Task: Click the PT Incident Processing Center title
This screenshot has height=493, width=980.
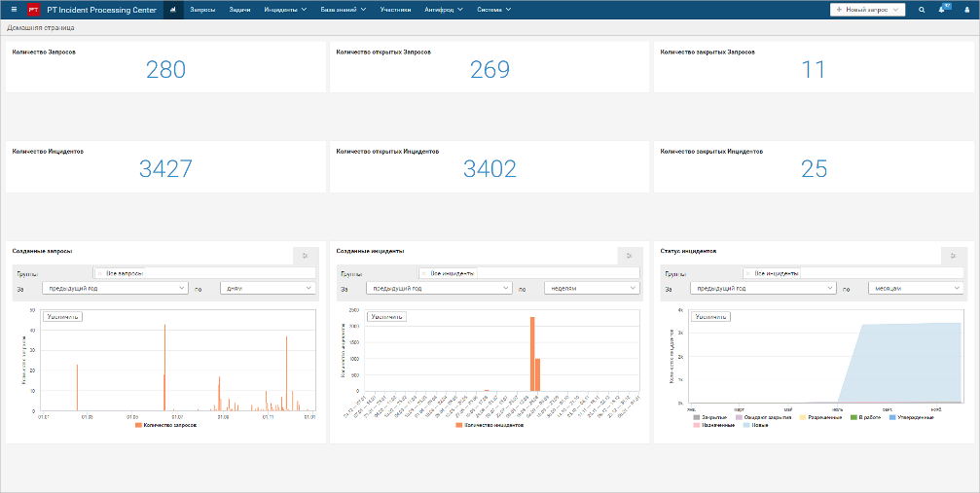Action: point(101,10)
